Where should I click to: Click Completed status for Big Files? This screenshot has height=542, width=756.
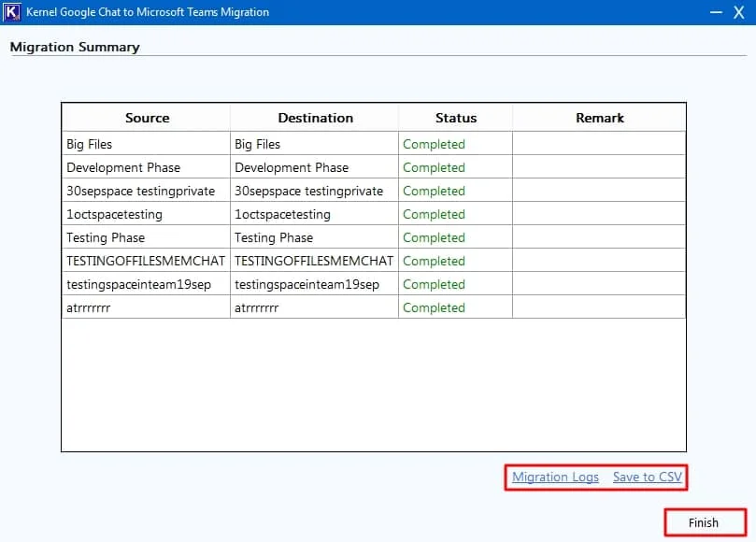456,144
